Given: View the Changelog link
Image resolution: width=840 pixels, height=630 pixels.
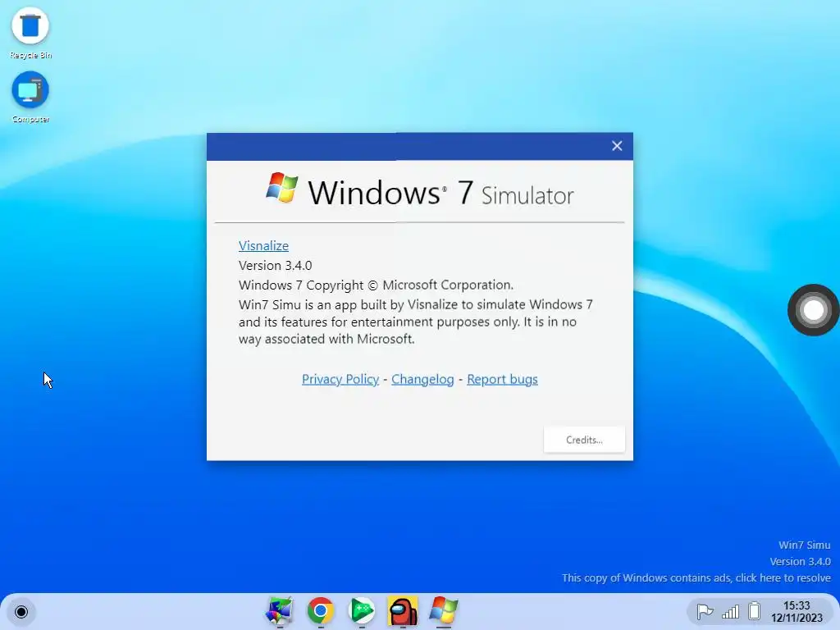Looking at the screenshot, I should click(422, 379).
